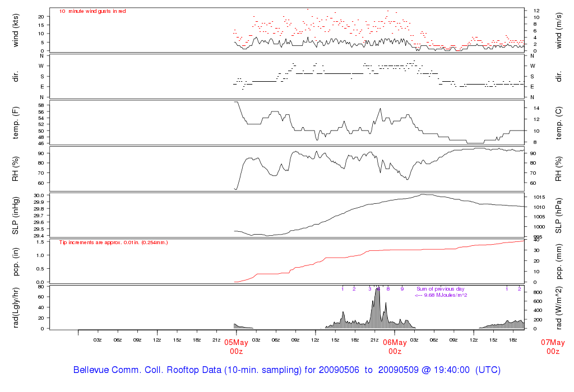Click the '600' W/m^2 tick value

coord(538,301)
